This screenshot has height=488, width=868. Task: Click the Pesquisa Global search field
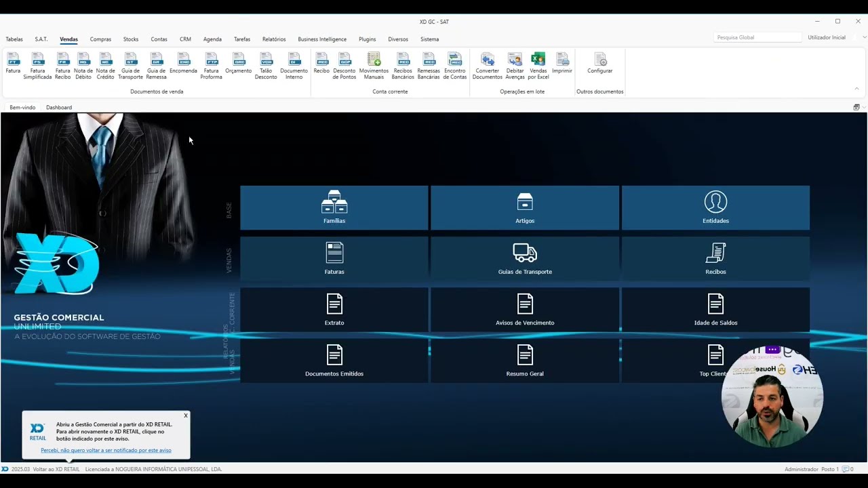pyautogui.click(x=756, y=37)
